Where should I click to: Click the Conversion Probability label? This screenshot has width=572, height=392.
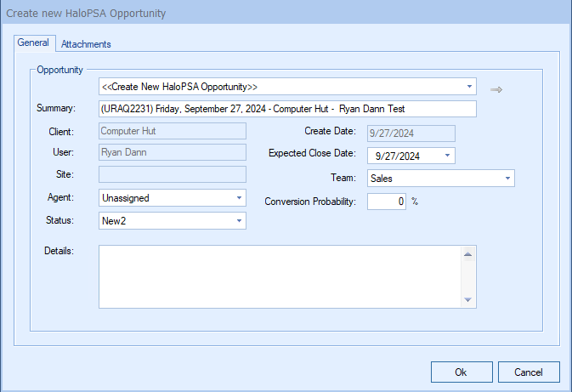click(x=310, y=202)
